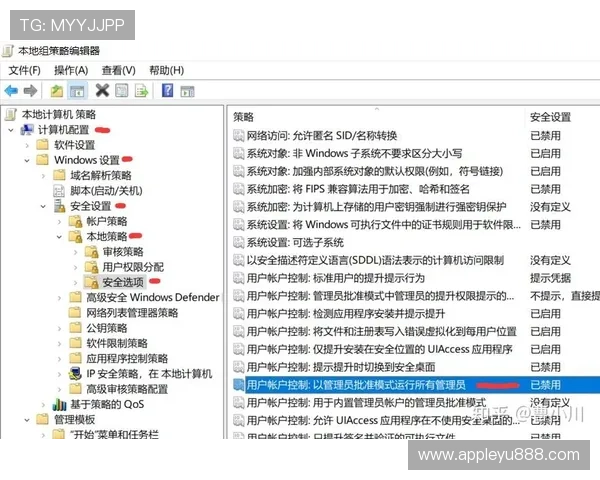Click the 脚本(启动/关机) script icon
The height and width of the screenshot is (480, 600).
[59, 191]
